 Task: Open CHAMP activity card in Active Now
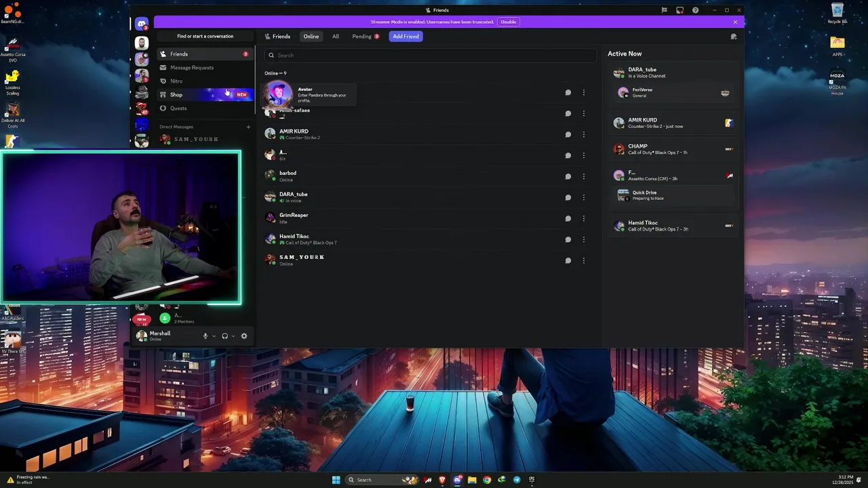point(673,149)
